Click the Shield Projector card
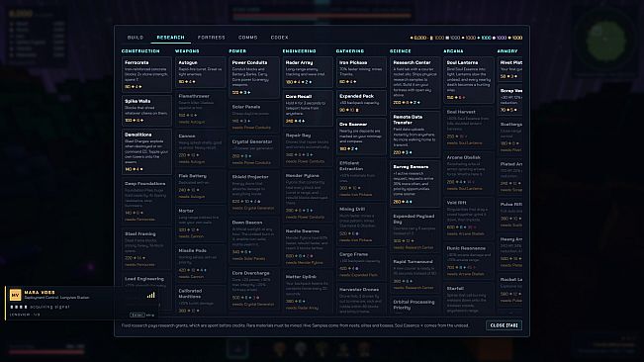Viewport: 644px width, 362px height. [x=254, y=192]
